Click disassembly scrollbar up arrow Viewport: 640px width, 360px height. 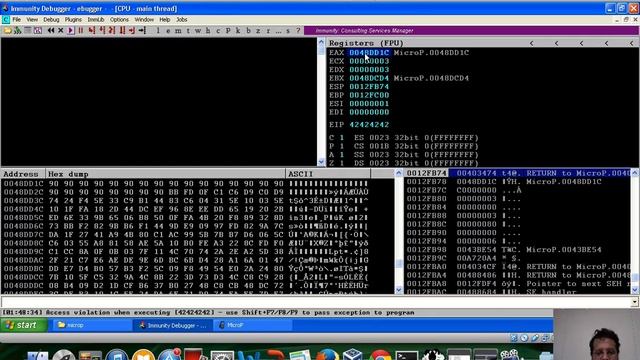tap(321, 42)
